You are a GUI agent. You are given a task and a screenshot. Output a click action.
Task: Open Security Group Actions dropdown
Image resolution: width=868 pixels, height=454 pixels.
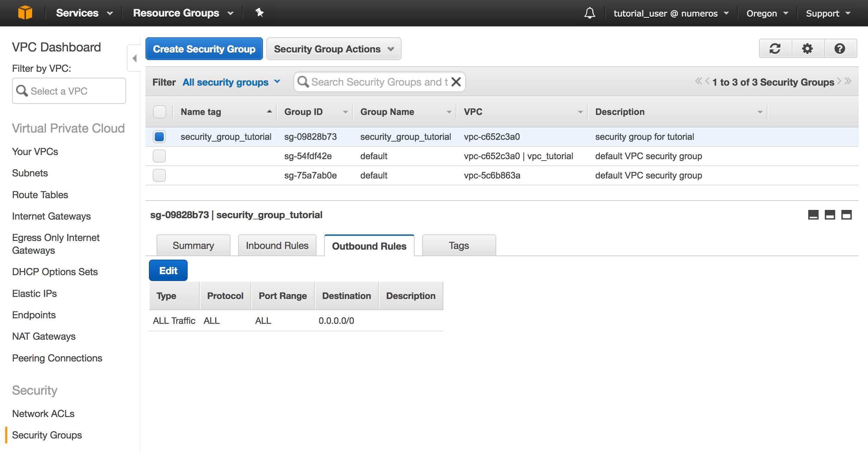click(x=333, y=49)
